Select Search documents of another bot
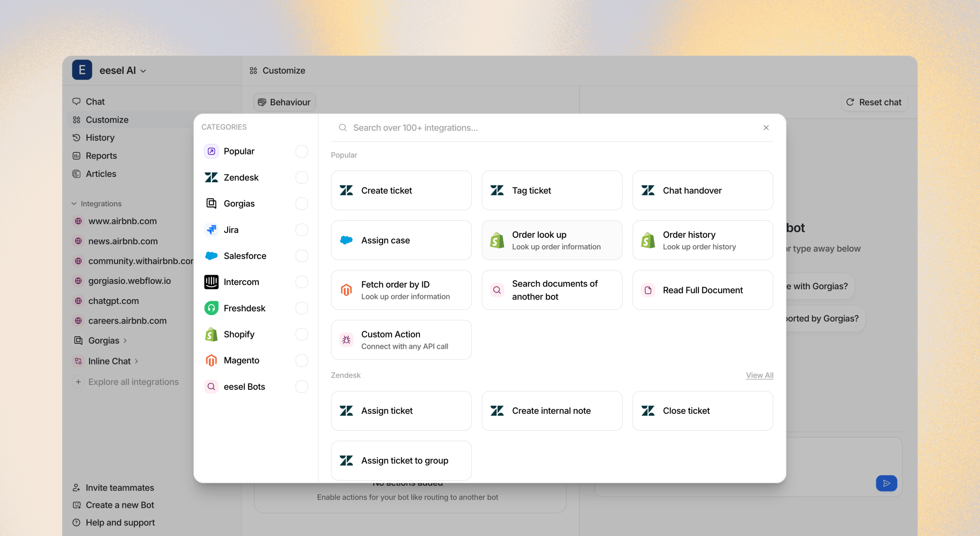The width and height of the screenshot is (980, 536). click(x=552, y=290)
